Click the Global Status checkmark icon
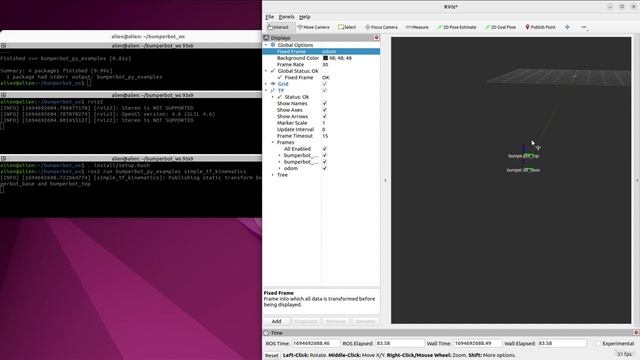This screenshot has width=640, height=360. click(273, 71)
